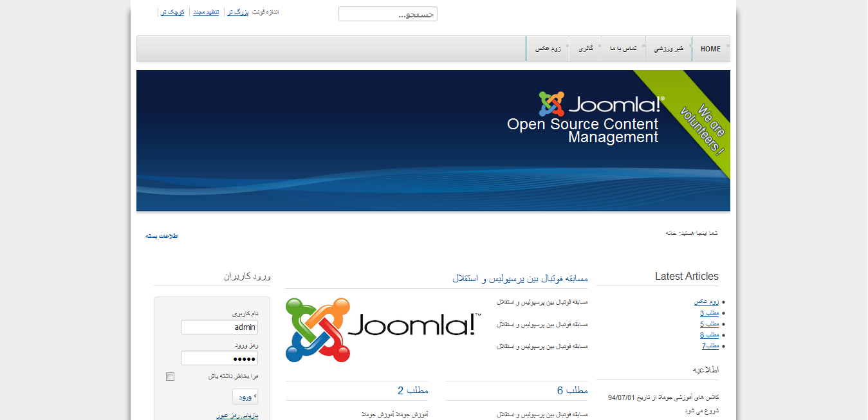Open the مطلب 8 article link
The height and width of the screenshot is (420, 868).
pyautogui.click(x=710, y=335)
